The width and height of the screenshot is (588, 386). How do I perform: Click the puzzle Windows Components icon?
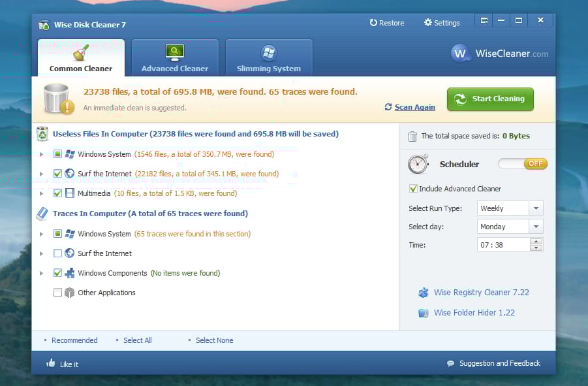[x=70, y=273]
